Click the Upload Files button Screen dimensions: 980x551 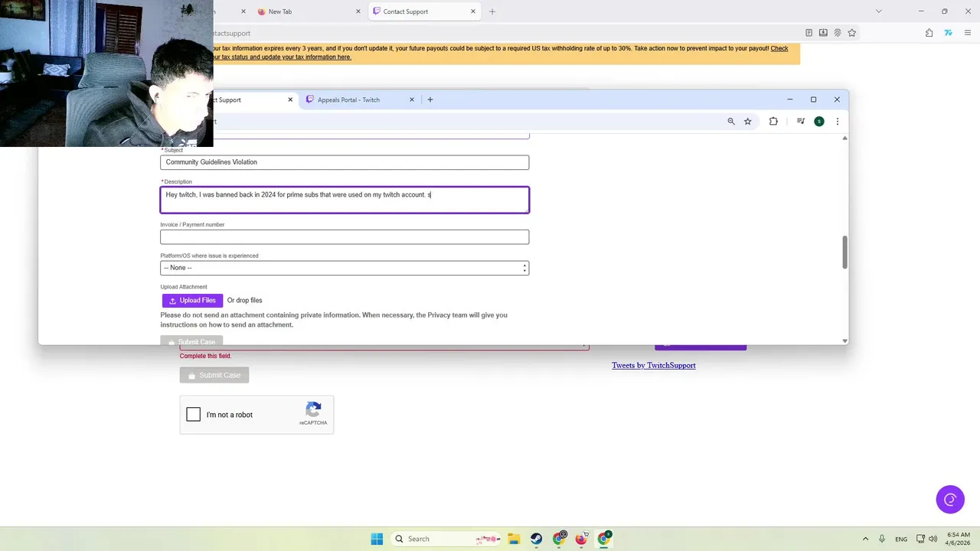click(192, 301)
